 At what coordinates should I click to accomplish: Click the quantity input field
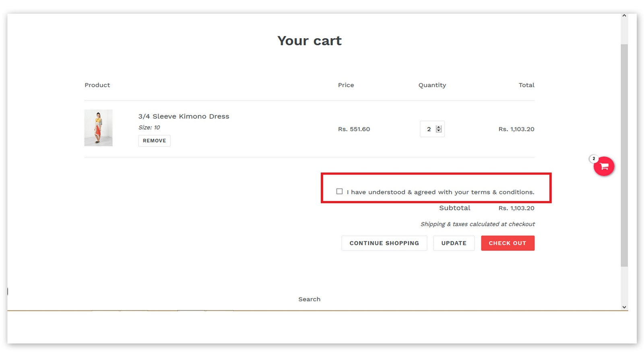click(428, 129)
